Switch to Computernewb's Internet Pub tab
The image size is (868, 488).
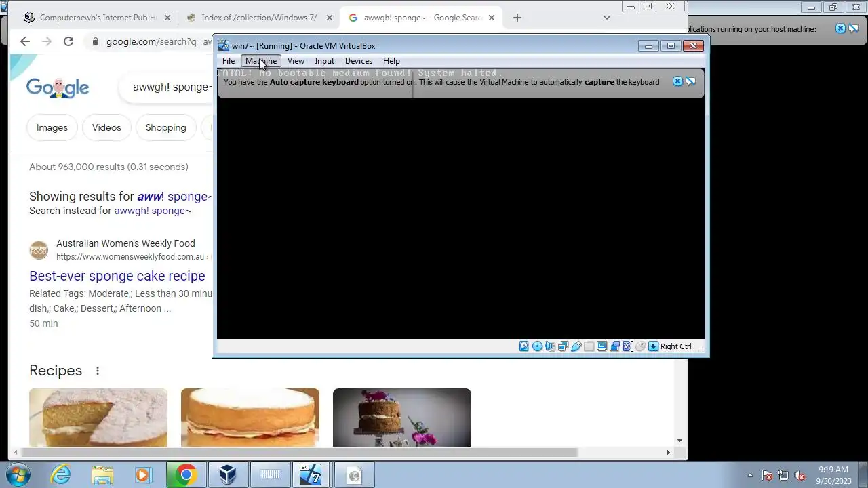pyautogui.click(x=97, y=18)
